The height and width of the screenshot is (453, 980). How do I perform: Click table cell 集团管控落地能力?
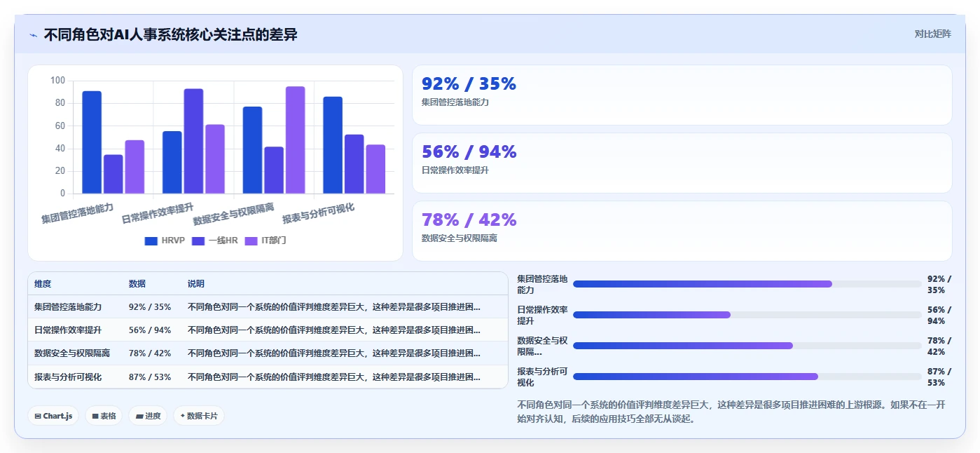(68, 306)
